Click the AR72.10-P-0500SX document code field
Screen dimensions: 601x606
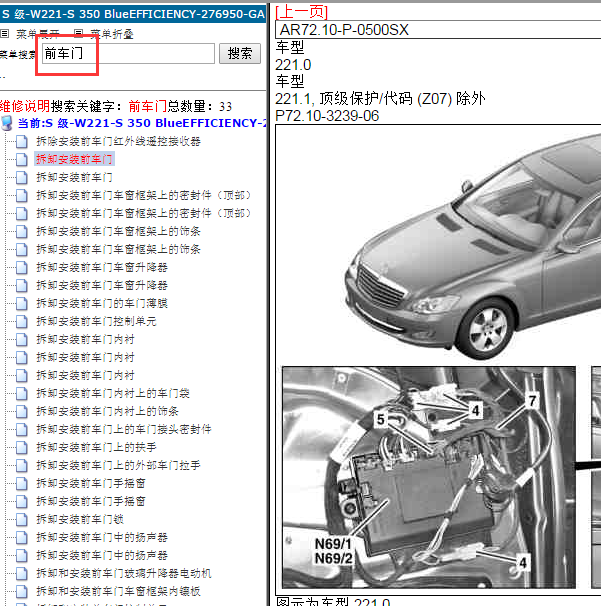click(438, 30)
